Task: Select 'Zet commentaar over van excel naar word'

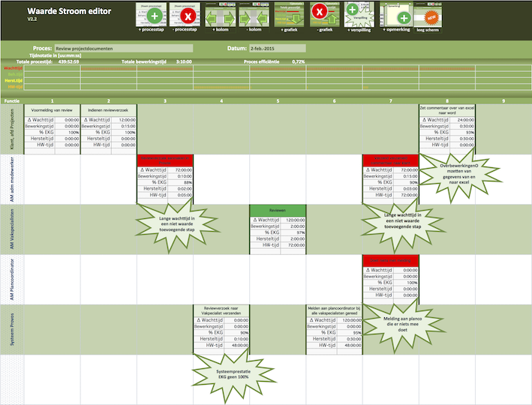Action: click(x=447, y=110)
